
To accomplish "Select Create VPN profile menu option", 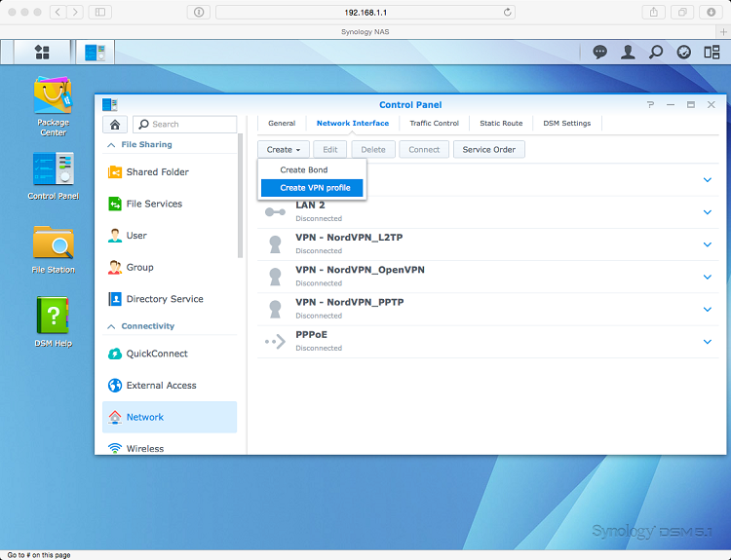I will click(x=314, y=187).
